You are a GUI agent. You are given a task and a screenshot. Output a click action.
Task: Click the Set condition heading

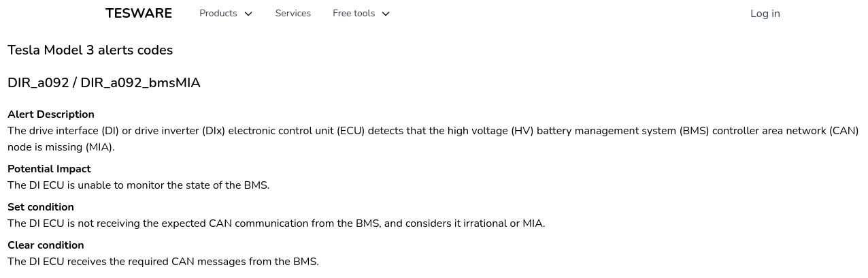[41, 207]
